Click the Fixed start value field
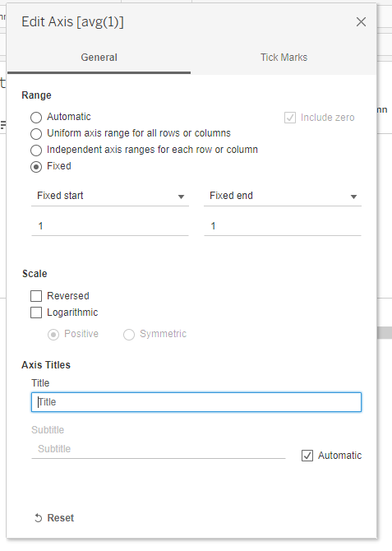Screen dimensions: 392x551 coord(110,226)
